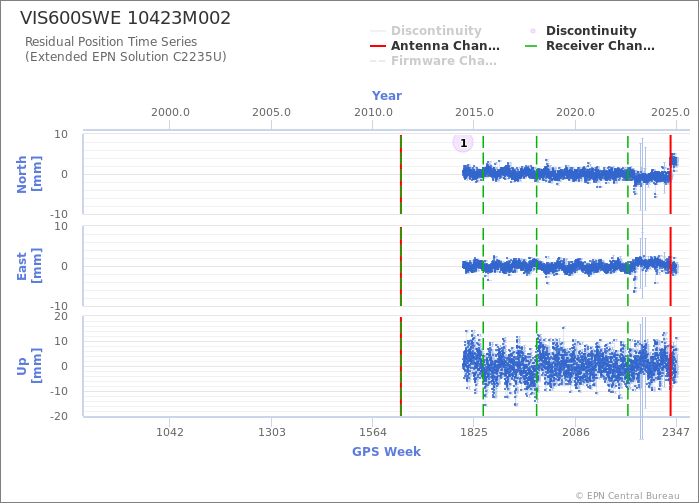The width and height of the screenshot is (700, 504).
Task: Click the East [mm] axis label
Action: click(x=29, y=266)
